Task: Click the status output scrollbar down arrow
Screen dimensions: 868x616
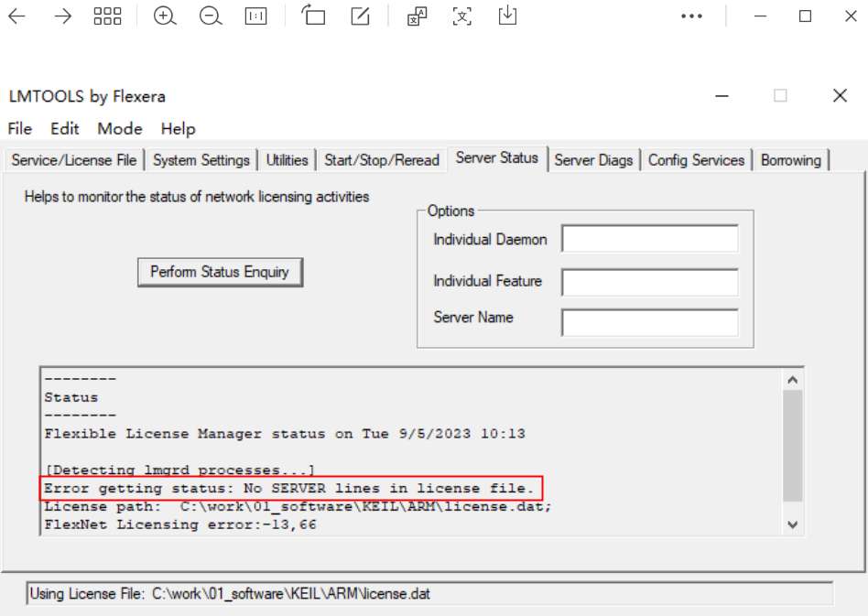Action: 793,524
